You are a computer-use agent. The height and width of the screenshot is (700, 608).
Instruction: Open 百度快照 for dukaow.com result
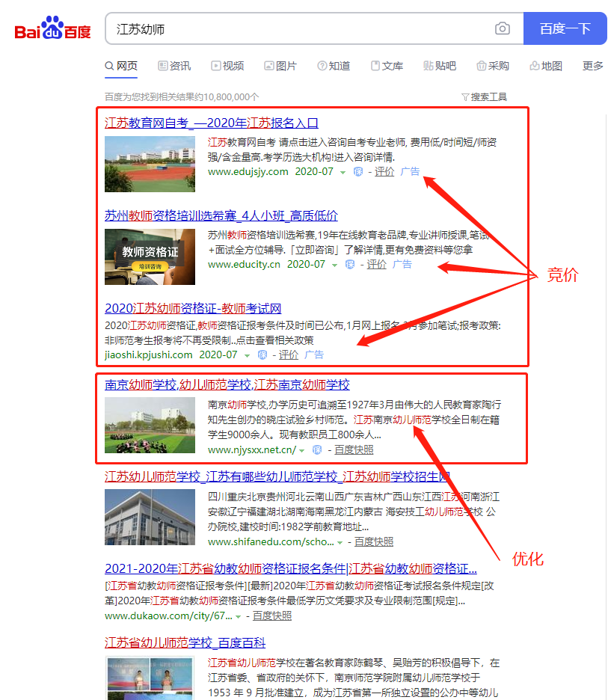(x=272, y=616)
